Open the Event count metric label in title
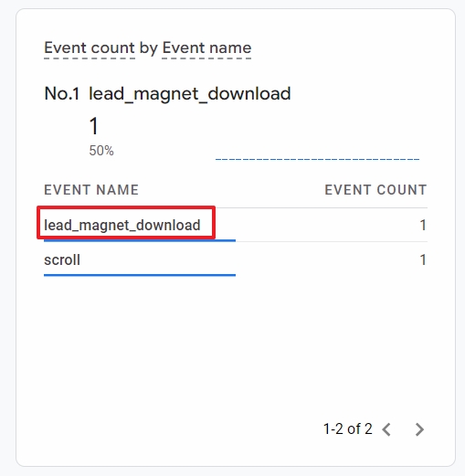Viewport: 465px width, 476px height. pos(90,48)
